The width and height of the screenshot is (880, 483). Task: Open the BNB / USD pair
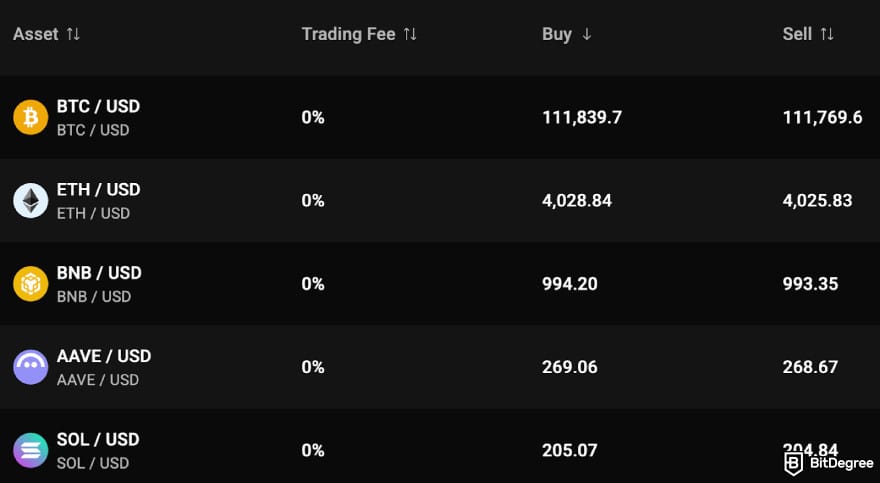coord(98,273)
